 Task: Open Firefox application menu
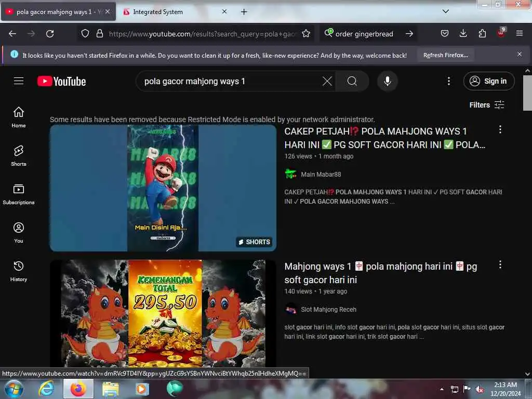[x=520, y=34]
